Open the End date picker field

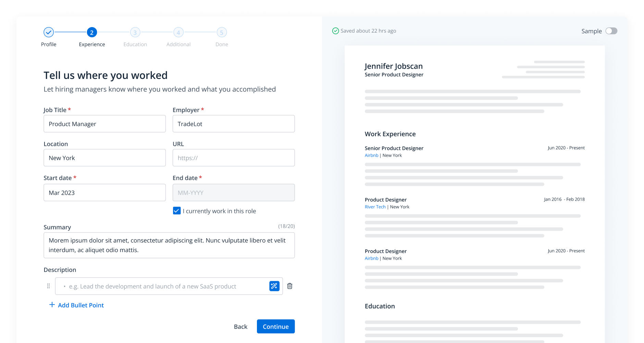pos(234,193)
